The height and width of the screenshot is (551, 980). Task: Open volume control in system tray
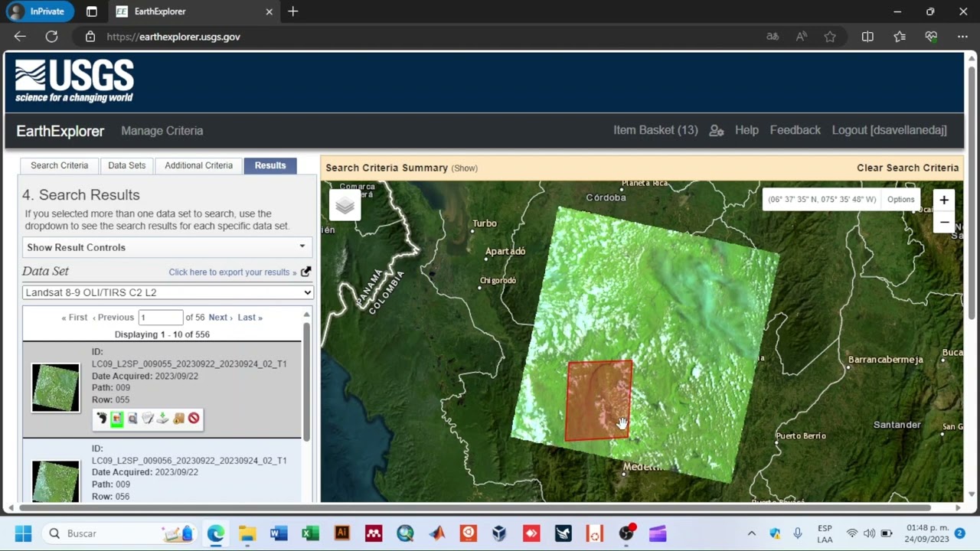[869, 533]
